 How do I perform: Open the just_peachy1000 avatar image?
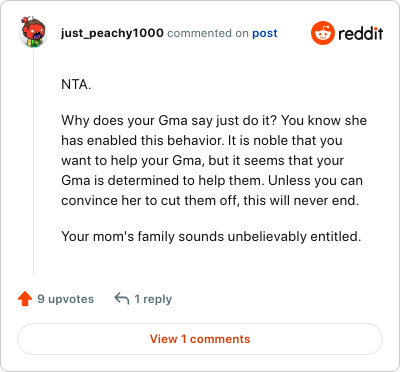(33, 32)
